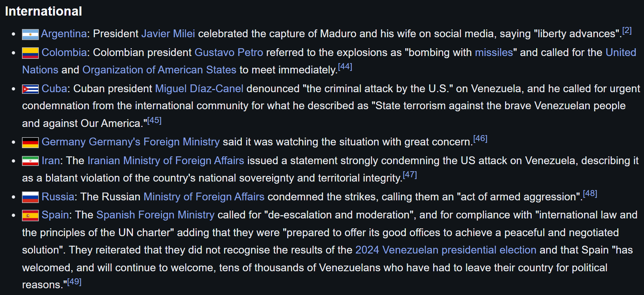Viewport: 644px width, 295px height.
Task: Click the Argentina flag icon
Action: [30, 34]
